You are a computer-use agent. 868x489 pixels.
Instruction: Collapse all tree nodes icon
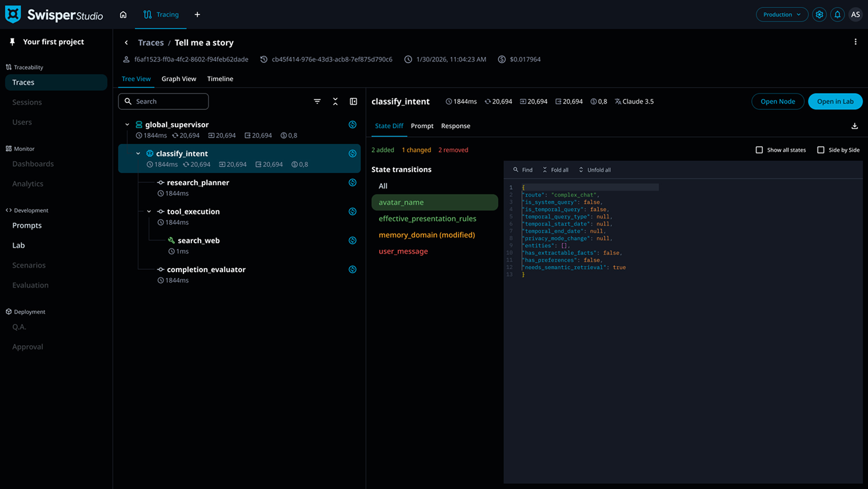coord(335,101)
